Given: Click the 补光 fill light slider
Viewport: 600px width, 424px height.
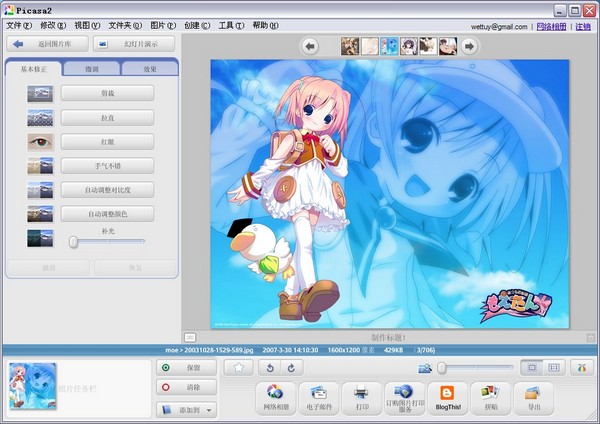Looking at the screenshot, I should pos(74,241).
